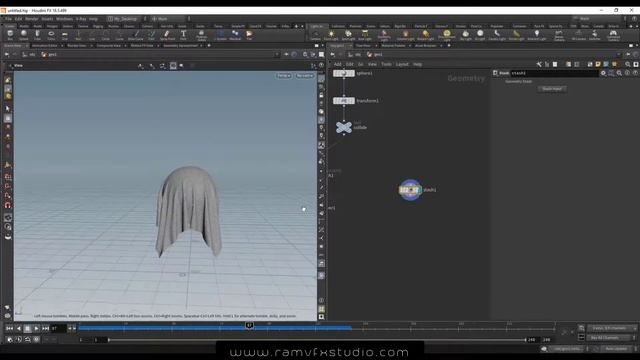This screenshot has height=360, width=640.
Task: Add an Environment Light from shelf
Action: tap(447, 36)
